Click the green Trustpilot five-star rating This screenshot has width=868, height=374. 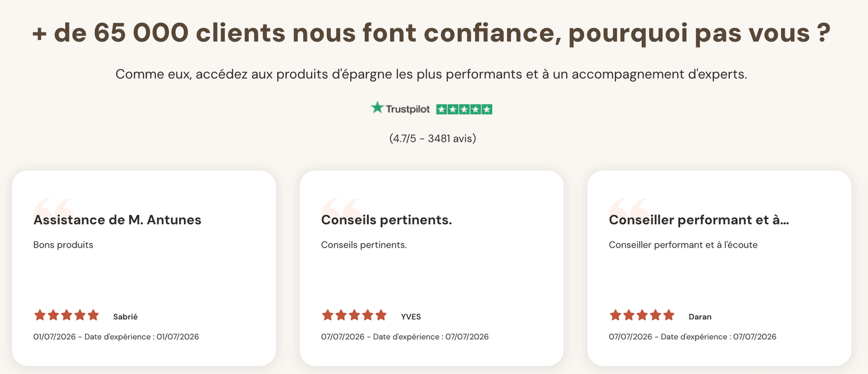(x=464, y=109)
